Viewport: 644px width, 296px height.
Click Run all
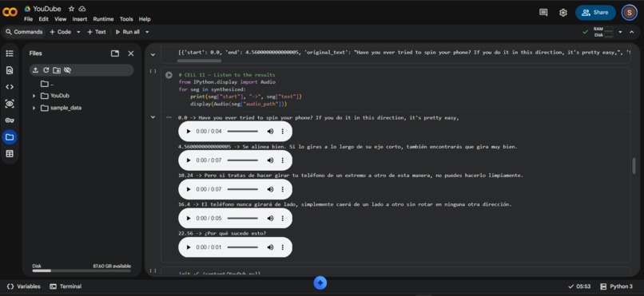[x=128, y=32]
